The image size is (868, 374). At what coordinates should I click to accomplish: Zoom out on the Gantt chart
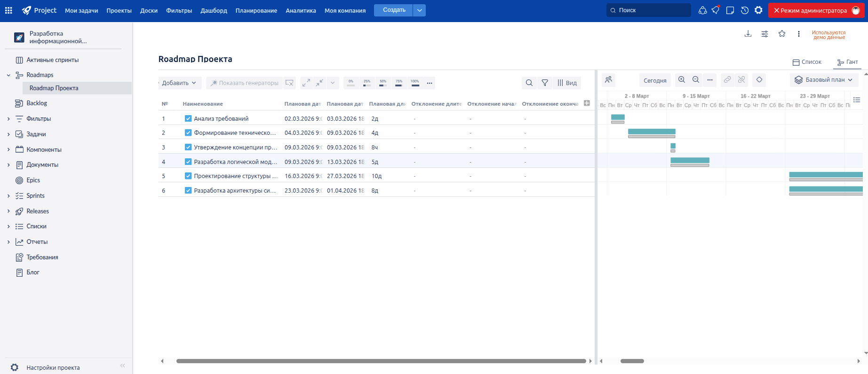point(696,80)
